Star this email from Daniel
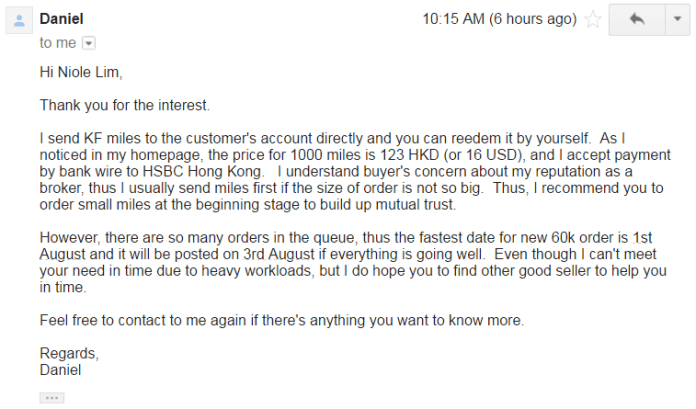This screenshot has width=696, height=409. [x=593, y=20]
